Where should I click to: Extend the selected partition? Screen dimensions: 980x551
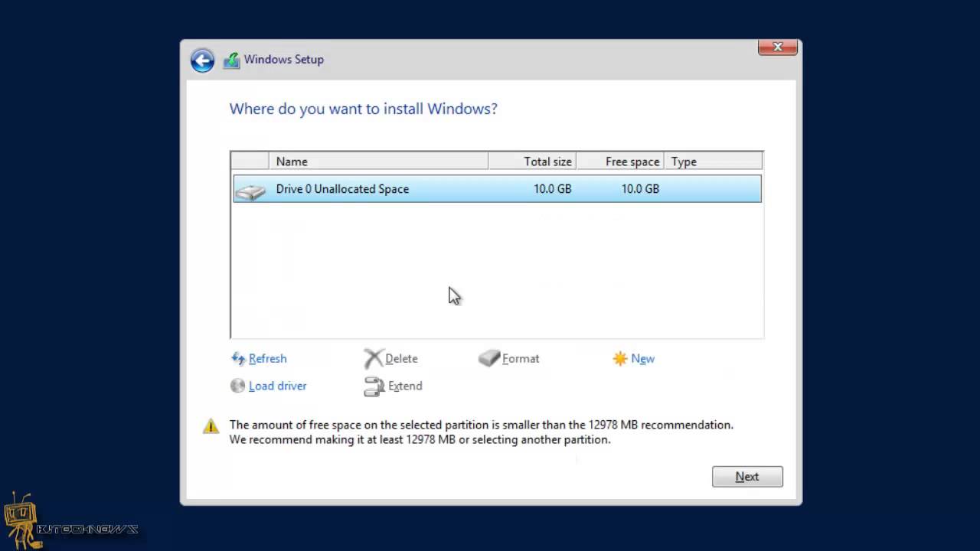pos(405,386)
